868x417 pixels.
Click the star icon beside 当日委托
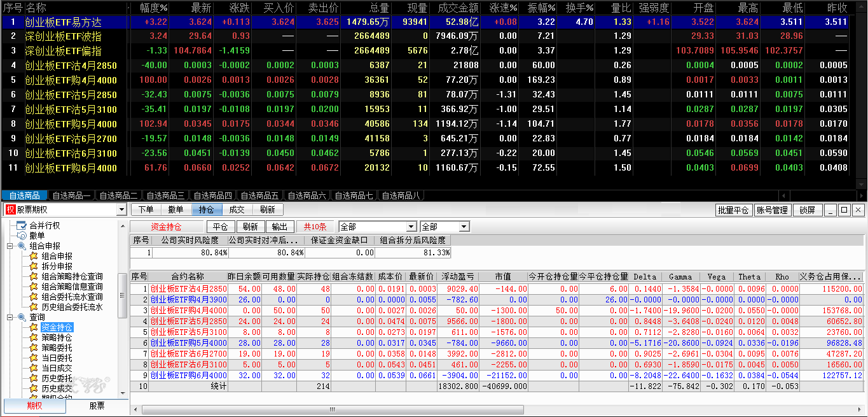point(34,358)
